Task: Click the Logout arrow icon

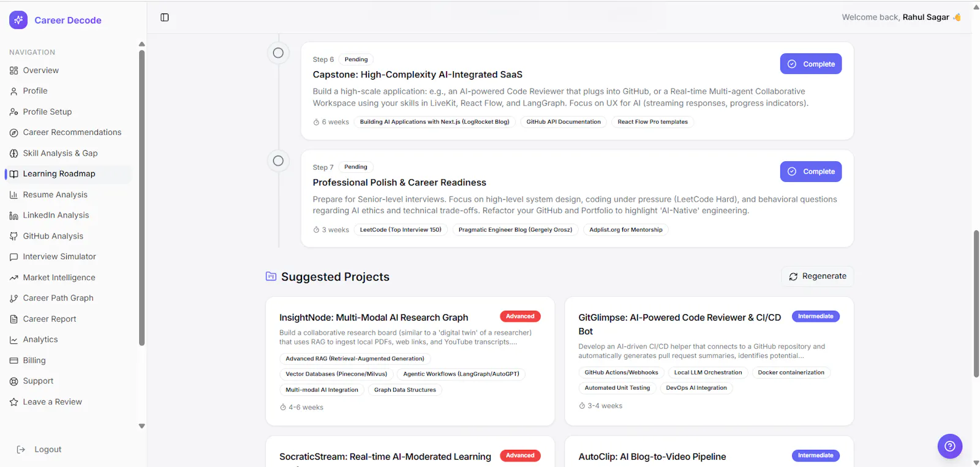Action: (21, 449)
